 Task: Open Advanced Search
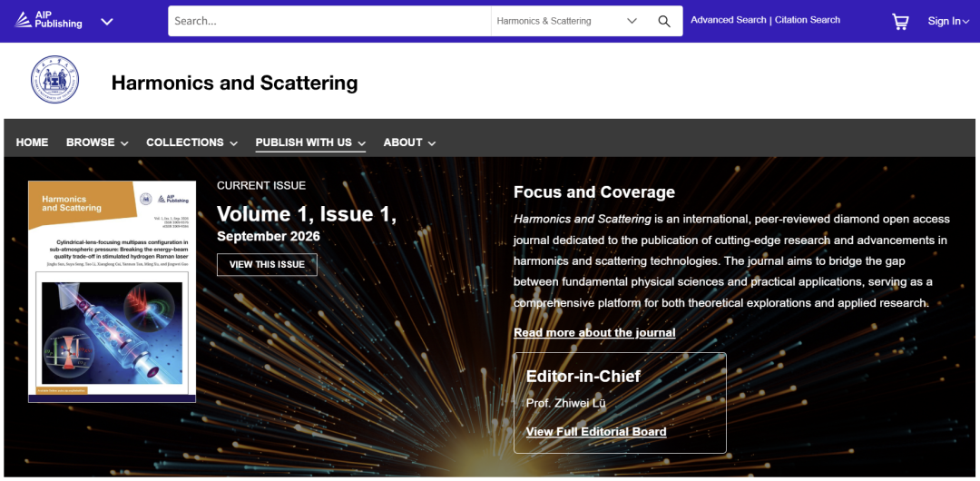[728, 20]
